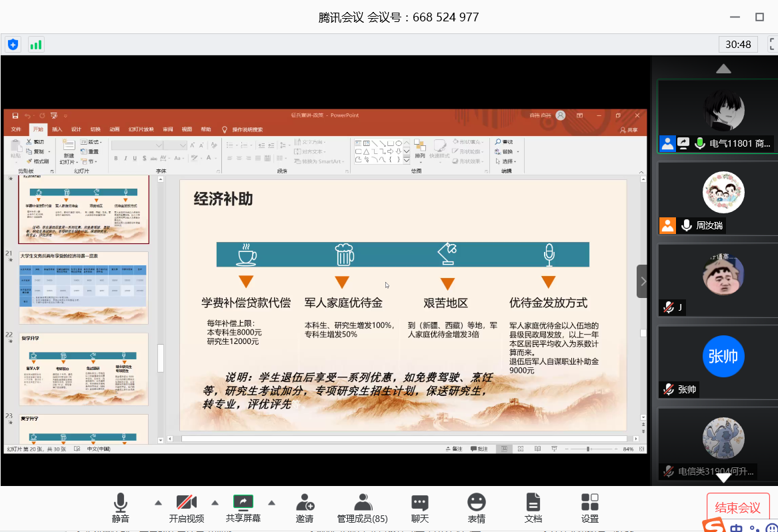Open the 聊天 chat panel
The width and height of the screenshot is (778, 532).
[419, 508]
